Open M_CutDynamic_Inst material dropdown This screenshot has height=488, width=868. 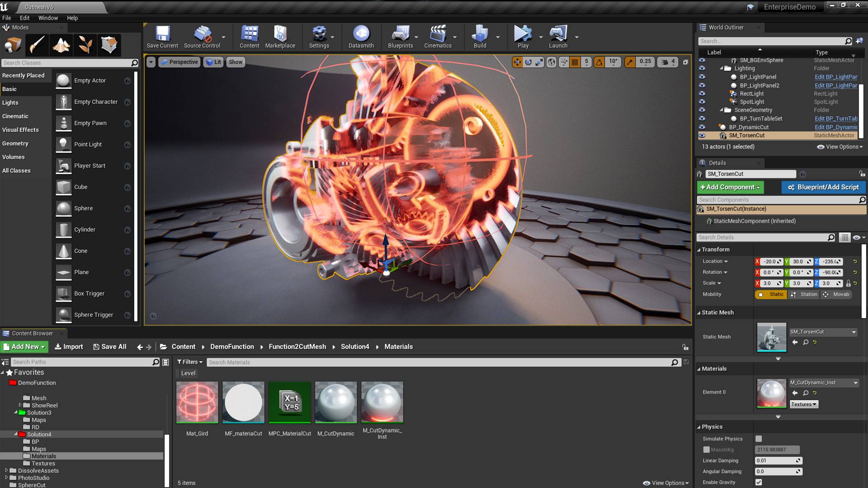(824, 383)
